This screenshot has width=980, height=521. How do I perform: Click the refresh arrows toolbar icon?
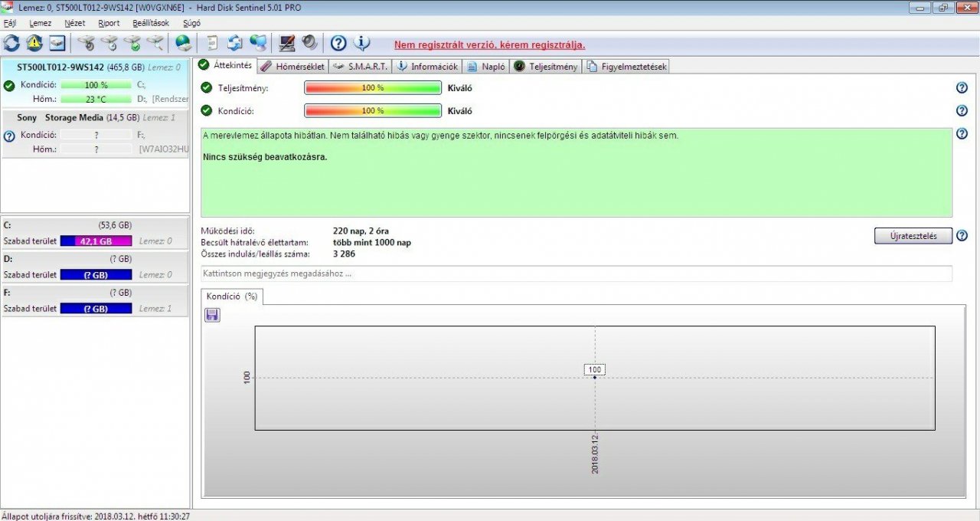[x=11, y=43]
